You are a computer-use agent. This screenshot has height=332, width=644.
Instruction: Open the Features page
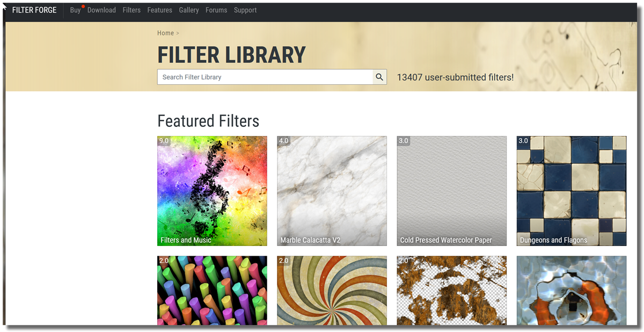tap(159, 10)
